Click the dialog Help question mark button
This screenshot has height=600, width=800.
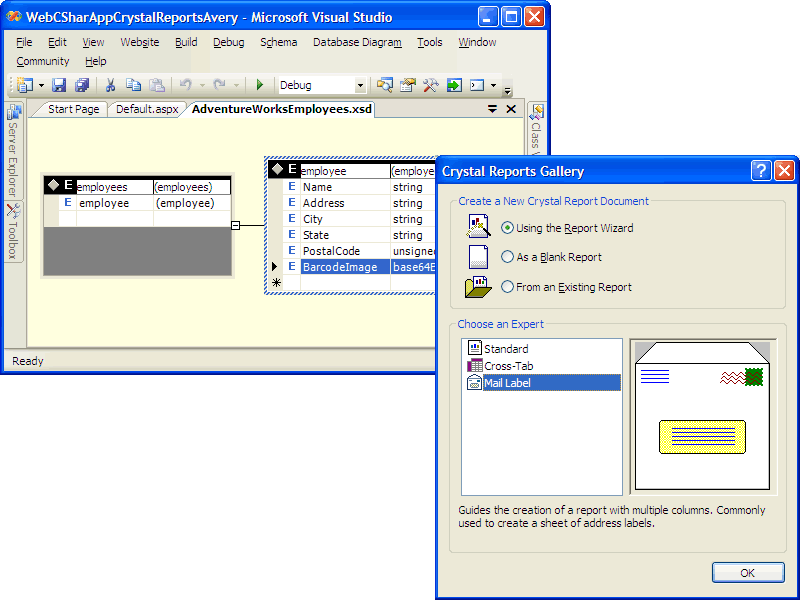pos(761,171)
